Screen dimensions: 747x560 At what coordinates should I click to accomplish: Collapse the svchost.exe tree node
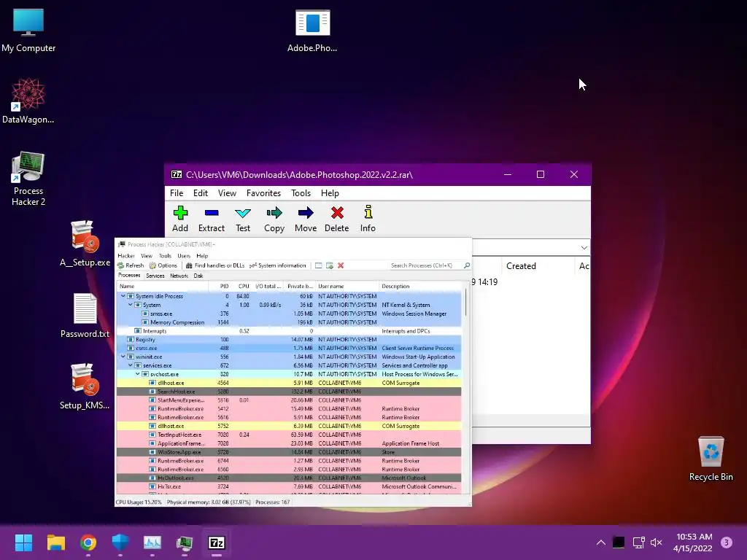pyautogui.click(x=138, y=374)
